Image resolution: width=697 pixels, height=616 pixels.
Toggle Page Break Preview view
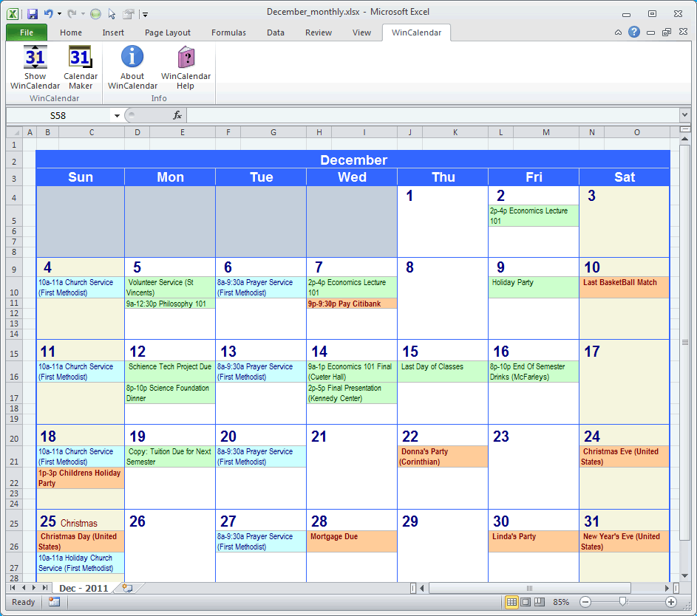pyautogui.click(x=540, y=602)
